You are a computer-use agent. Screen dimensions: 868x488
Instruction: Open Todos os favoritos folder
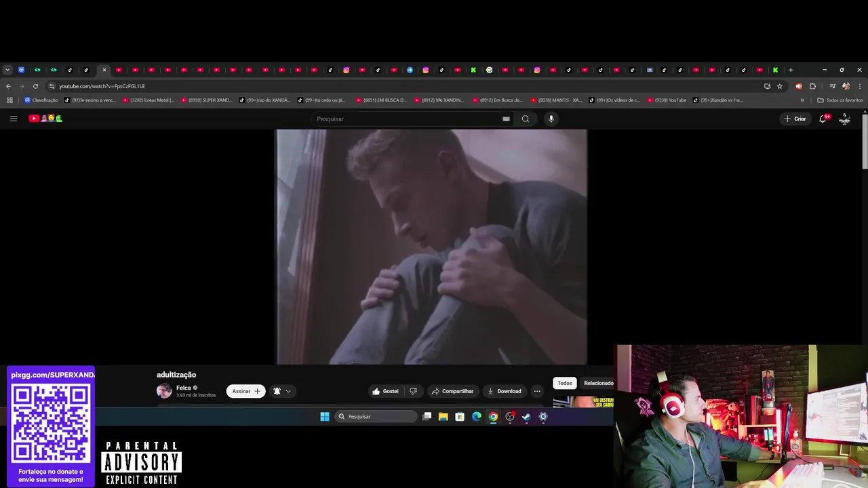point(840,100)
